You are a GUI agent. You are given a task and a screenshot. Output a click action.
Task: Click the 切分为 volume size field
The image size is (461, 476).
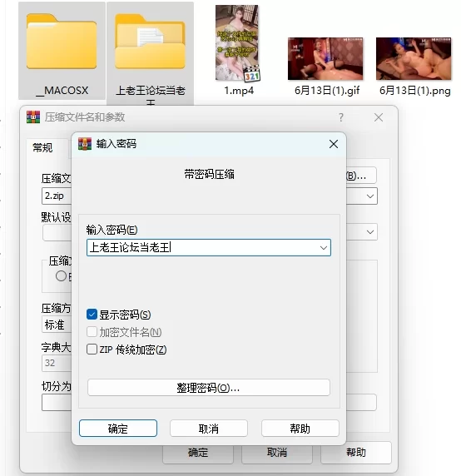click(x=57, y=403)
